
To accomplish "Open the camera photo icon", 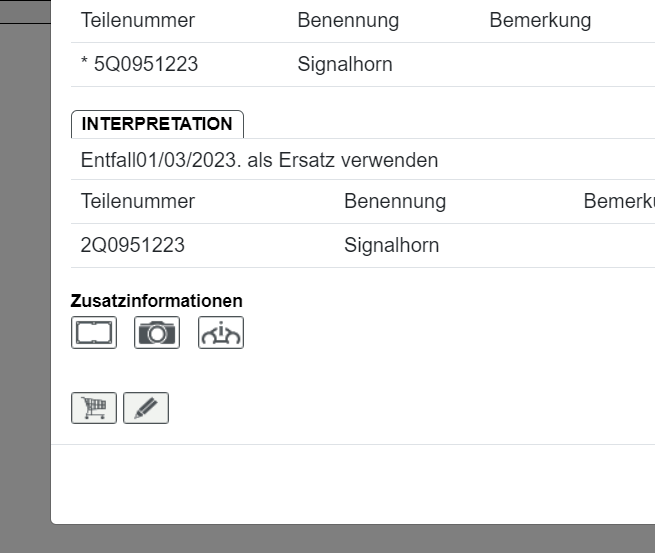I will [157, 332].
